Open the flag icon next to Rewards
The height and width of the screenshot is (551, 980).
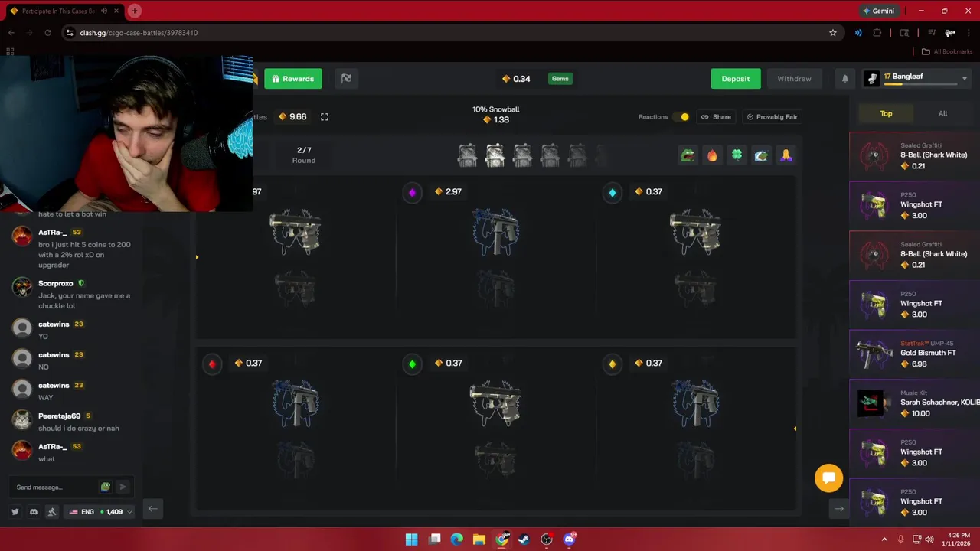346,79
